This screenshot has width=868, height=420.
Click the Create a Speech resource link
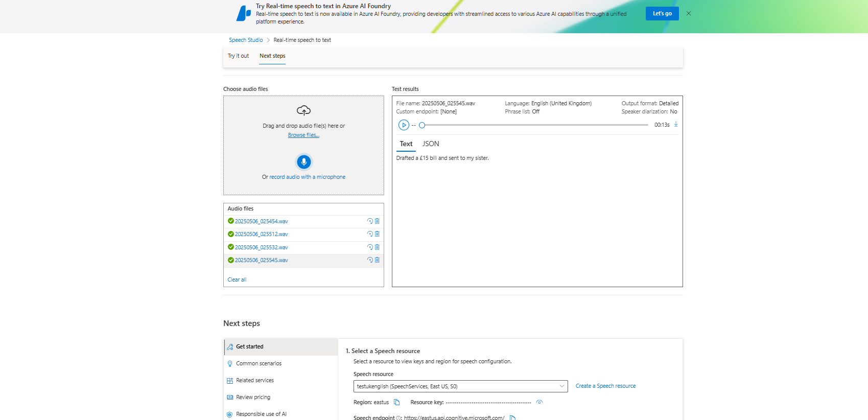(605, 386)
